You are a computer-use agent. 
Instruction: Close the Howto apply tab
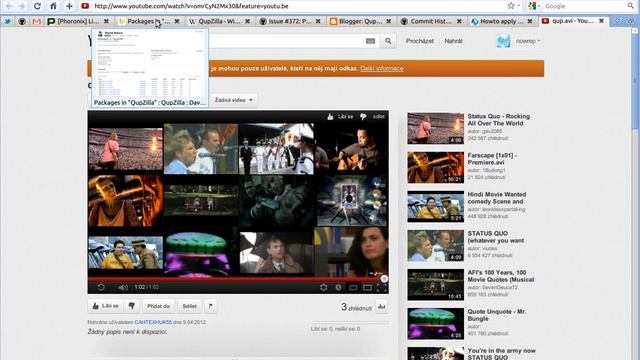tap(530, 21)
